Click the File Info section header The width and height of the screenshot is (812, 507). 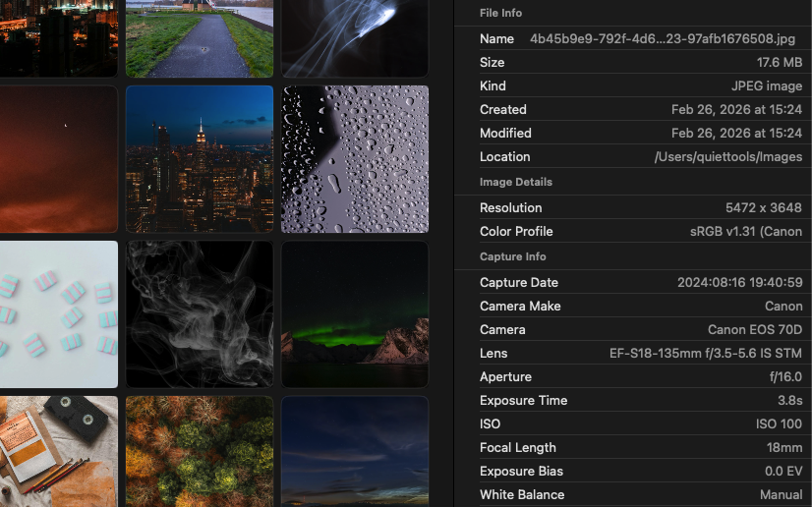pyautogui.click(x=500, y=13)
